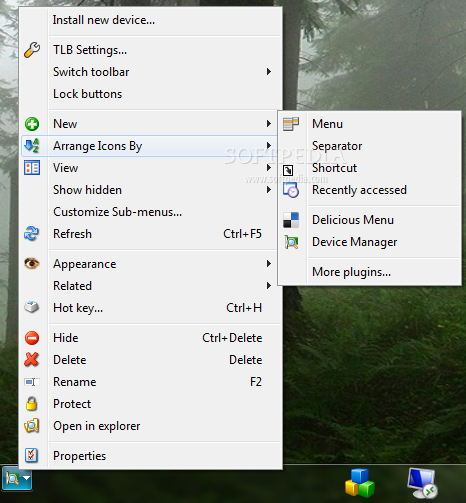Click the wrench icon beside TLB Settings
Image resolution: width=466 pixels, height=503 pixels.
pyautogui.click(x=32, y=50)
